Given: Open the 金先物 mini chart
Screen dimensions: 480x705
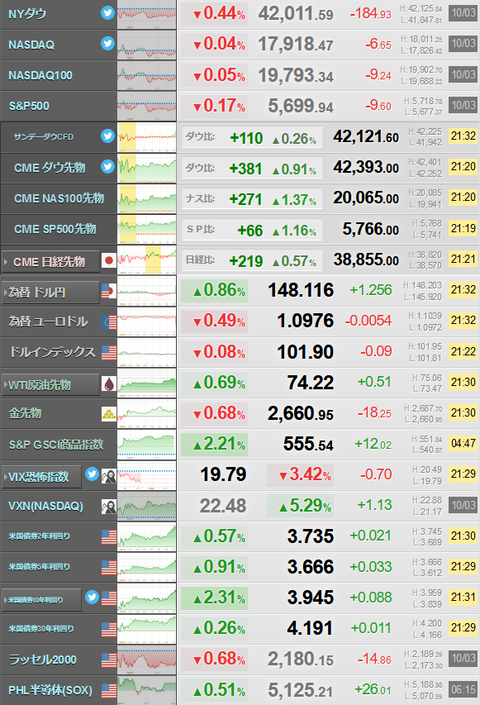Looking at the screenshot, I should coord(147,414).
